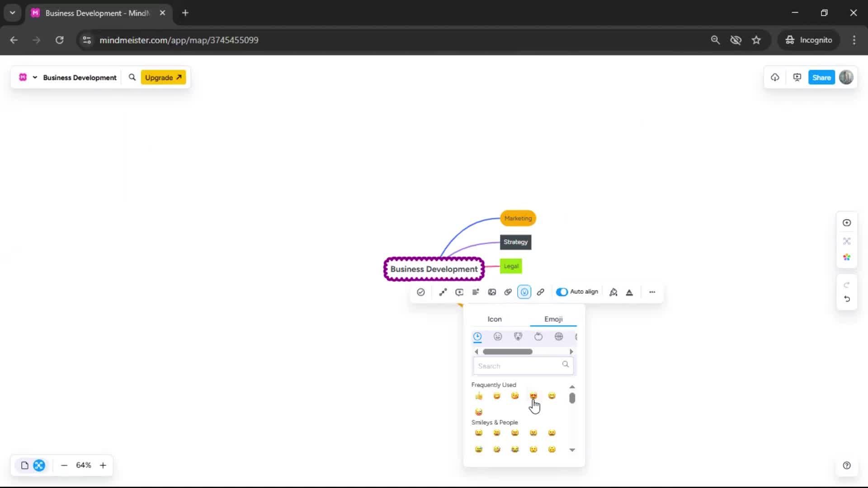
Task: Click the undo arrow in right sidebar
Action: tap(847, 299)
